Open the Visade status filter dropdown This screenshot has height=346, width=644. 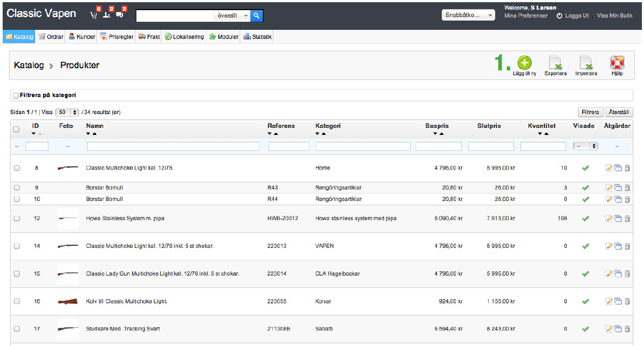(586, 146)
